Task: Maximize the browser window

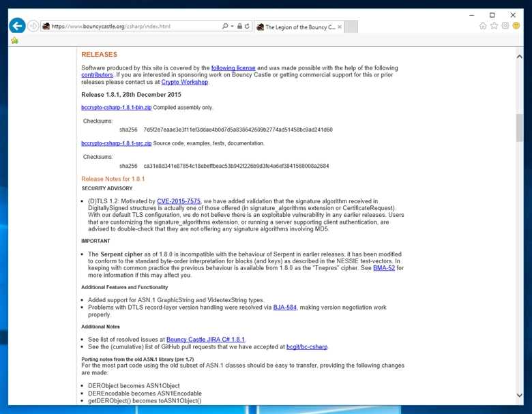Action: (x=492, y=15)
